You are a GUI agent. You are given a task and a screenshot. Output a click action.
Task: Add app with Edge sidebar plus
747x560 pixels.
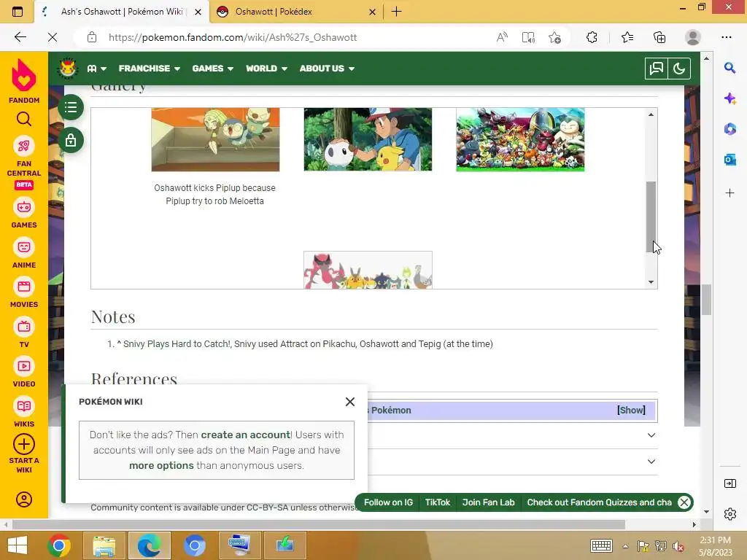729,192
